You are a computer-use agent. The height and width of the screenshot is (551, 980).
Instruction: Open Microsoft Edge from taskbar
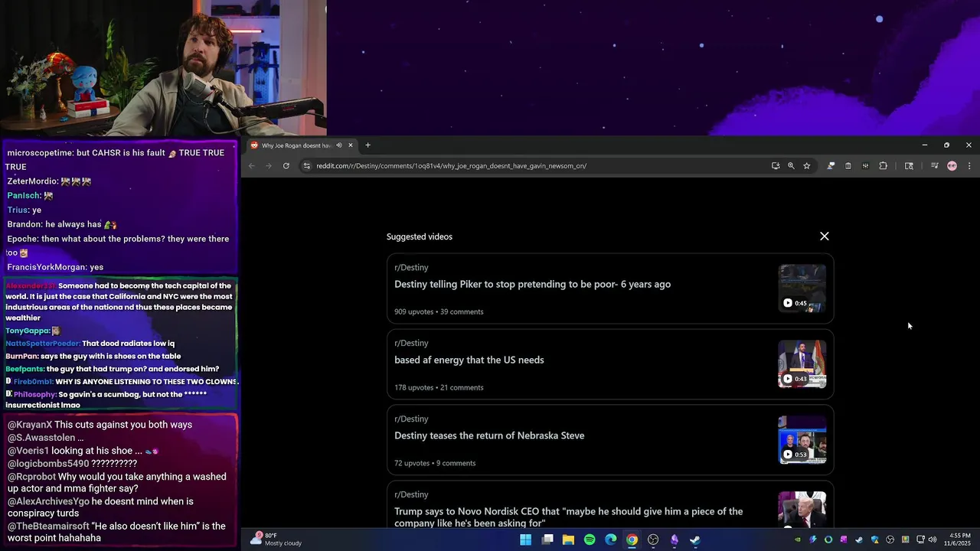pyautogui.click(x=610, y=540)
